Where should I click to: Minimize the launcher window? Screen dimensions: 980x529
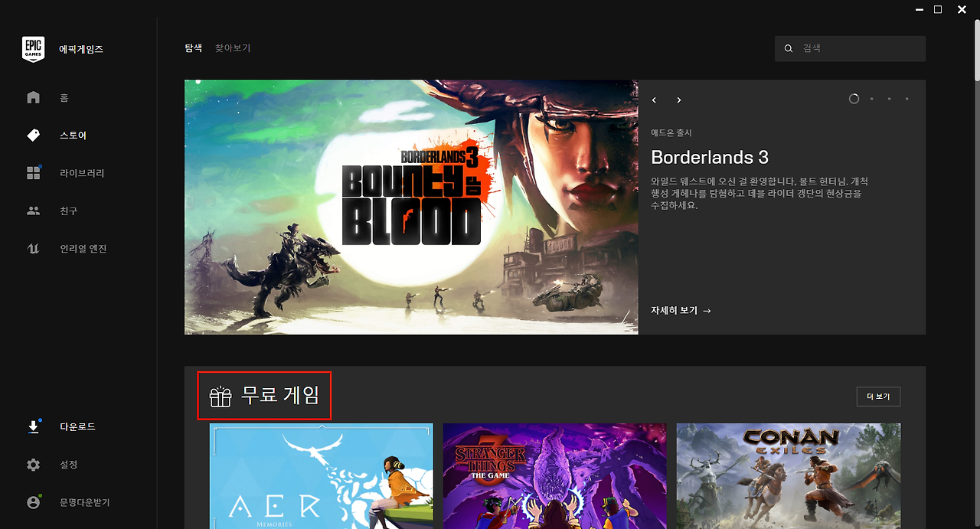tap(918, 9)
